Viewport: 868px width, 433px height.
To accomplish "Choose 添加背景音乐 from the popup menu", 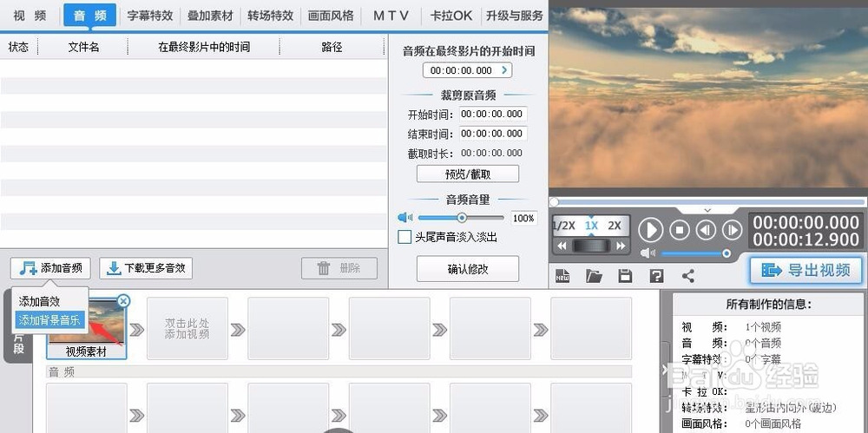I will pos(49,319).
